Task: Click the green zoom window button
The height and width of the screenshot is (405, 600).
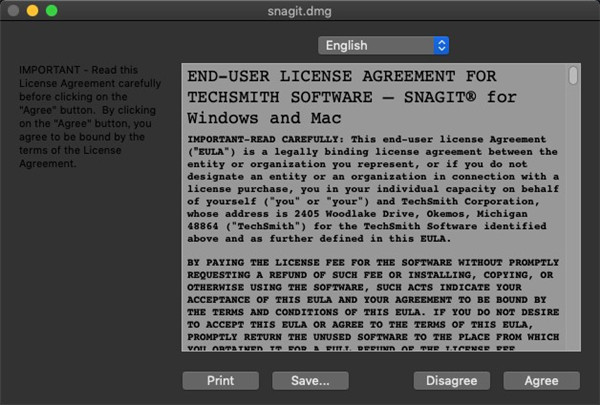Action: coord(52,10)
